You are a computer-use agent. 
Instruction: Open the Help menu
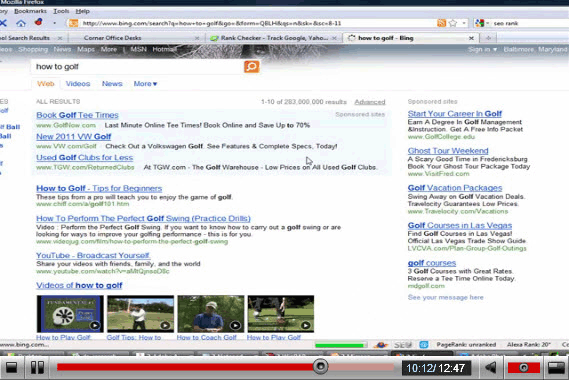click(x=83, y=11)
